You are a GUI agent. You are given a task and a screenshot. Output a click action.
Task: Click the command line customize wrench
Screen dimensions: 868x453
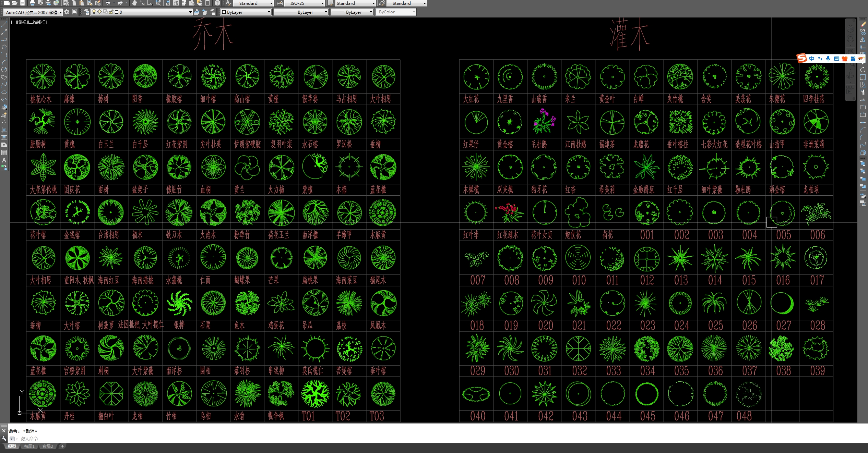[x=4, y=438]
